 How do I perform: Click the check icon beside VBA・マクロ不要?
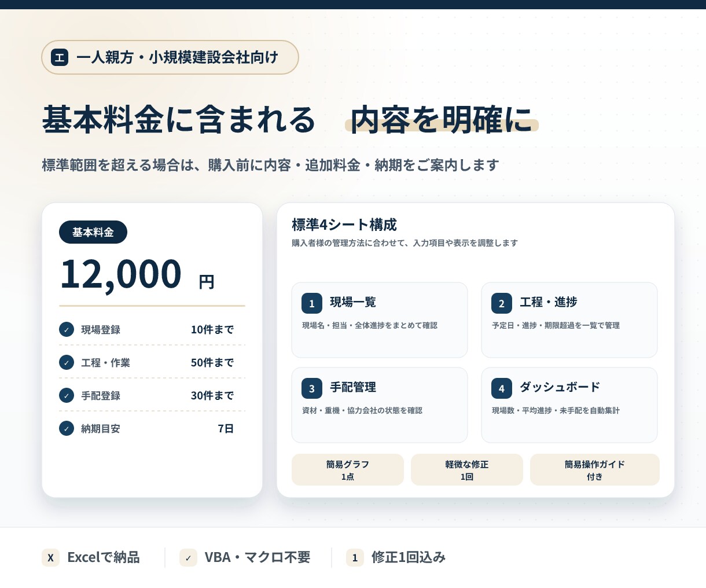188,557
